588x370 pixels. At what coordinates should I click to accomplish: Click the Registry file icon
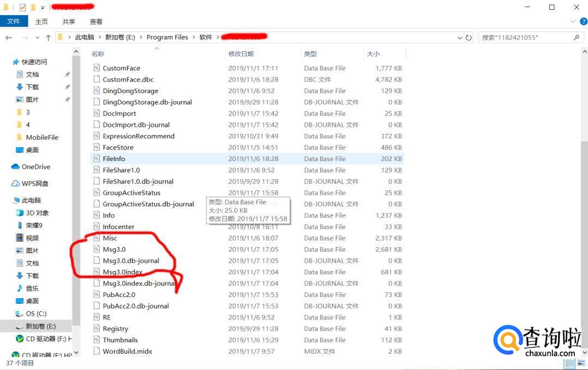(96, 329)
